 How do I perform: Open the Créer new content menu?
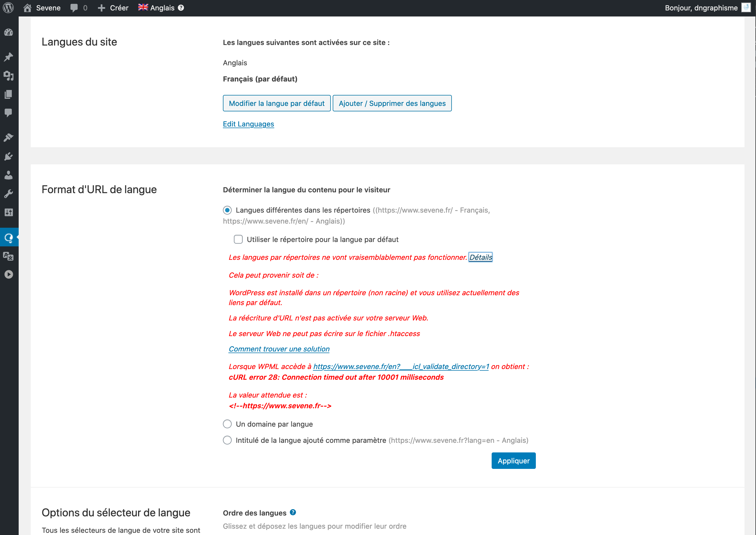pyautogui.click(x=113, y=8)
